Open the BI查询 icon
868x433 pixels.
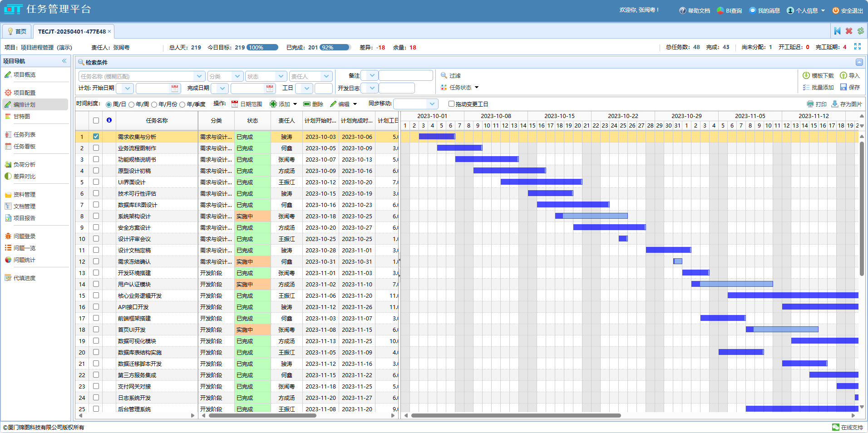coord(720,10)
